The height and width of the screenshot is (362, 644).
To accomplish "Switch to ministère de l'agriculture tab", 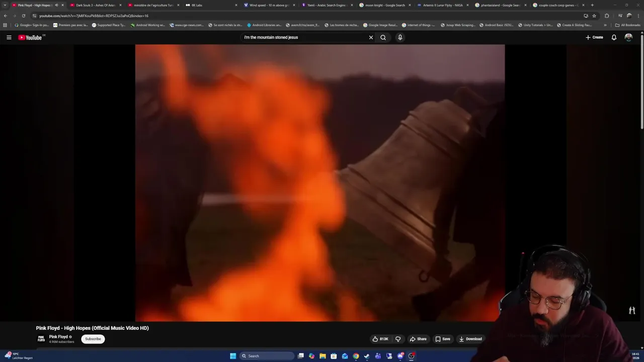I will (x=153, y=5).
